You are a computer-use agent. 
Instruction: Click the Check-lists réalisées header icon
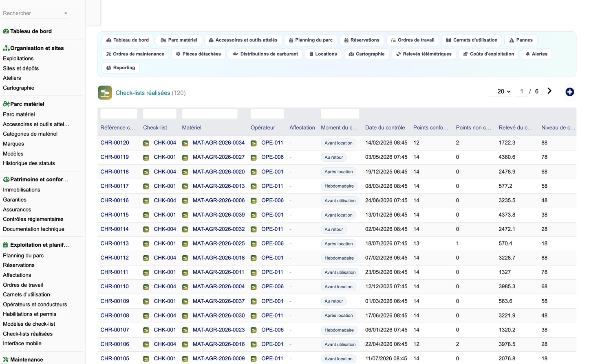click(105, 93)
